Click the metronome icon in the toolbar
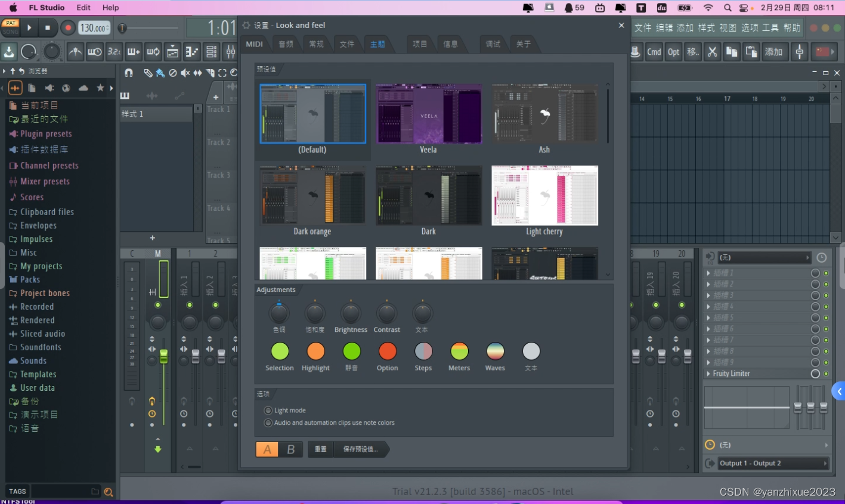The height and width of the screenshot is (504, 845). pyautogui.click(x=75, y=52)
